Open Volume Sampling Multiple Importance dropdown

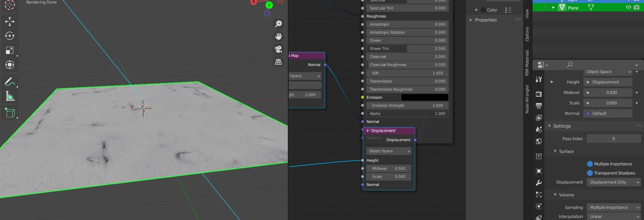click(614, 207)
